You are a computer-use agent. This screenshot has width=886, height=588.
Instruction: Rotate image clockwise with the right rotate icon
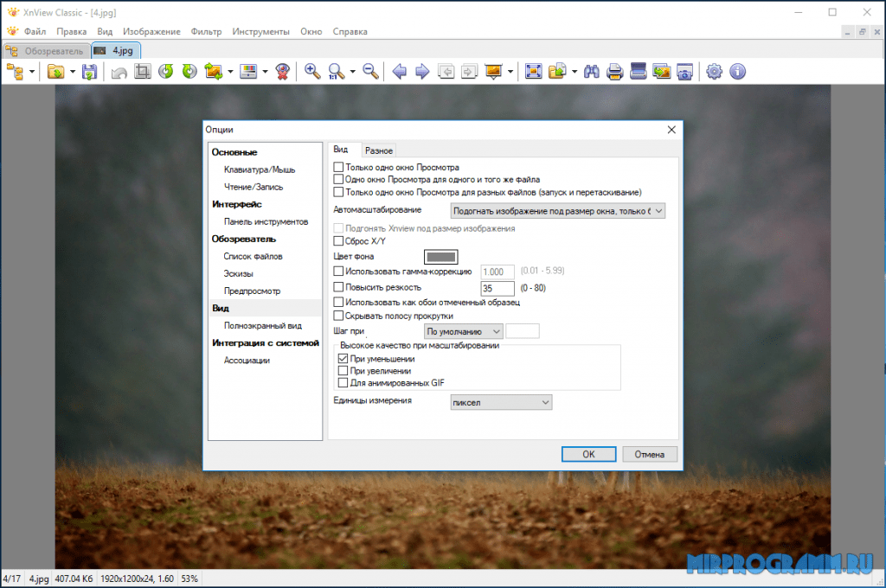coord(189,72)
